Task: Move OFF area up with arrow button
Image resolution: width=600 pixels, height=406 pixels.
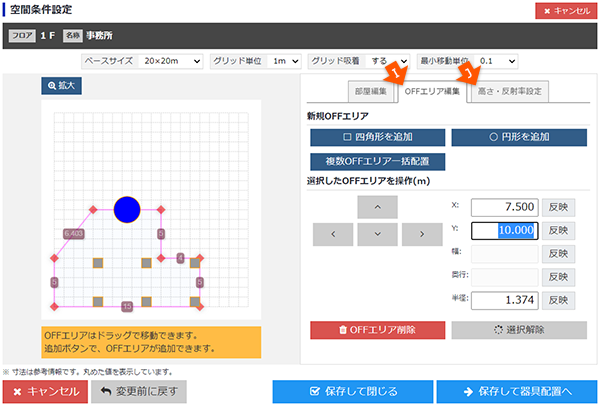Action: coord(377,207)
